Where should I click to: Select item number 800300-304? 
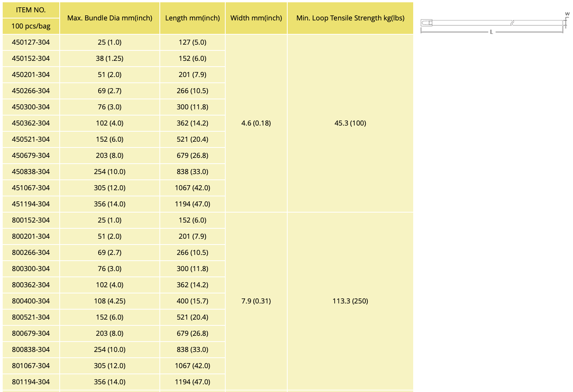tap(31, 269)
